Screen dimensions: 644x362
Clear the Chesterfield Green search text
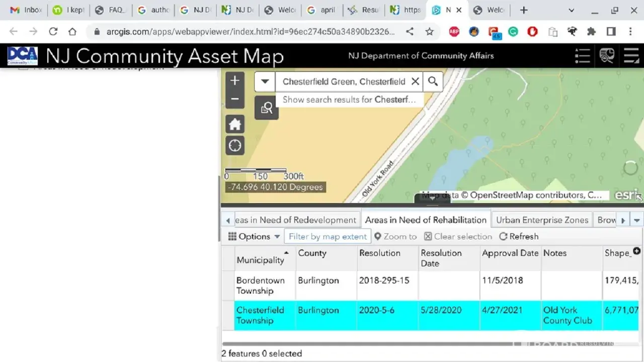[x=415, y=81]
